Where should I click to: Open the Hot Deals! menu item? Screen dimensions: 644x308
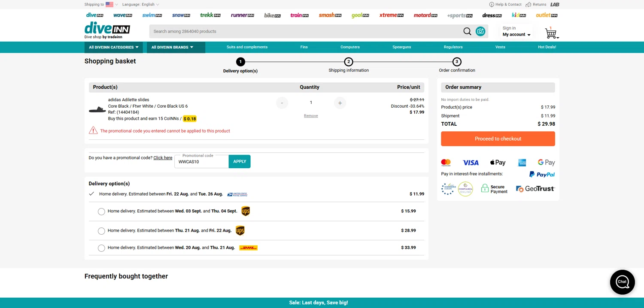(547, 47)
